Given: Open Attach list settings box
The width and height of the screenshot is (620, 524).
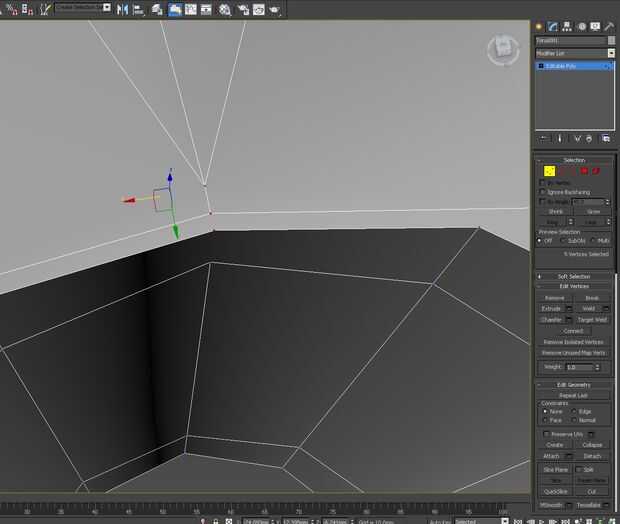Looking at the screenshot, I should [x=569, y=456].
